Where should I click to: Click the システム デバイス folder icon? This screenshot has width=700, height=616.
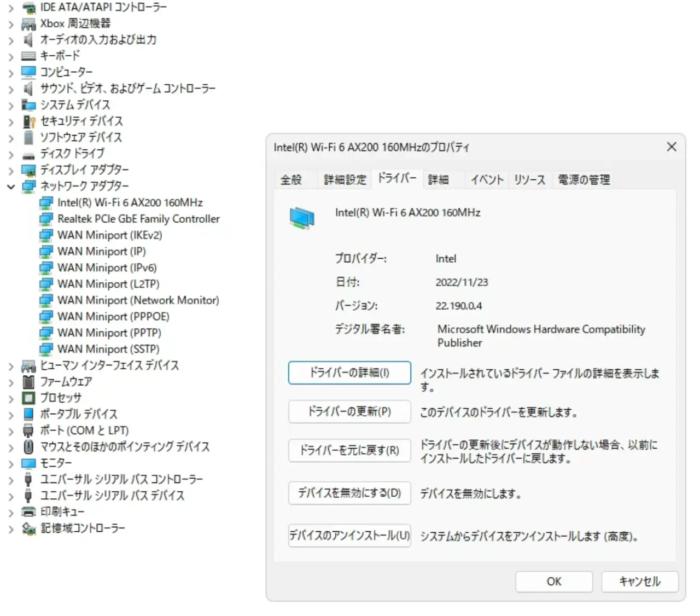pos(28,104)
